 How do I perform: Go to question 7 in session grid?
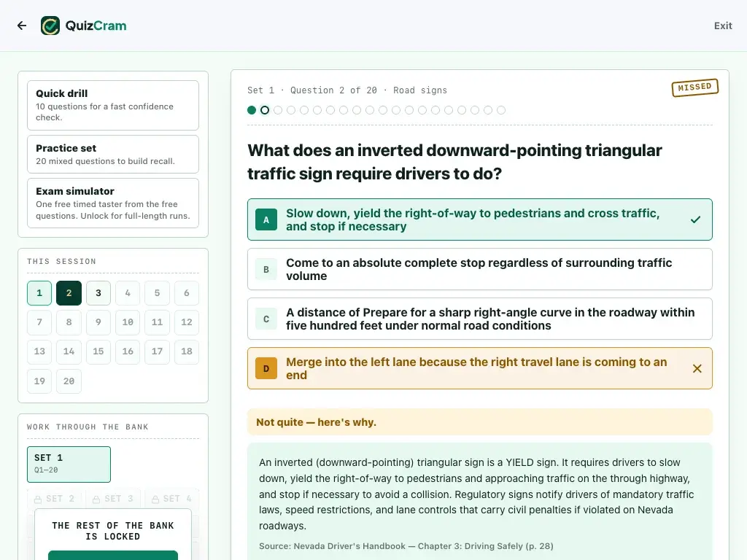pyautogui.click(x=39, y=322)
